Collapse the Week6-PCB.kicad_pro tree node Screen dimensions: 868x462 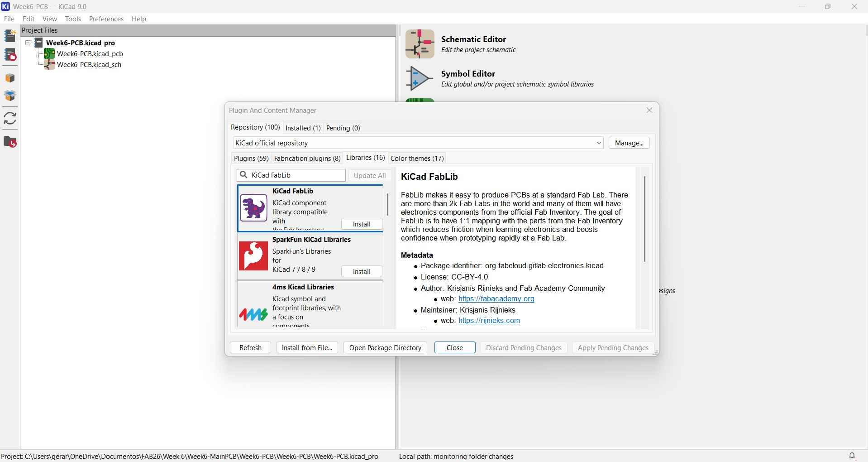pyautogui.click(x=28, y=43)
